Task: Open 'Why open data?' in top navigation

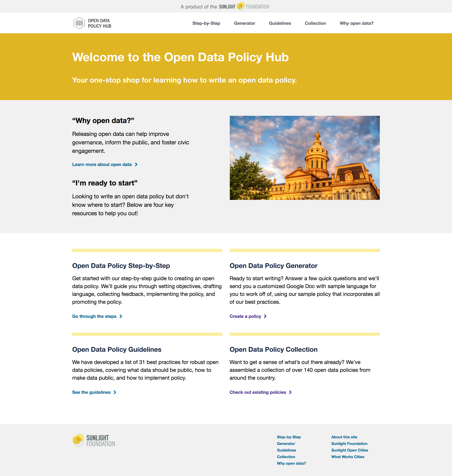Action: point(357,23)
